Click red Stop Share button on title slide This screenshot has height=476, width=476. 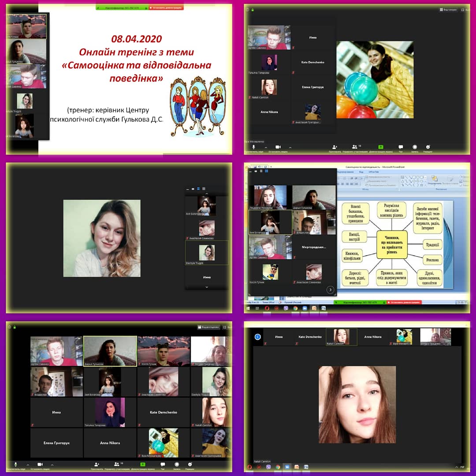point(167,7)
